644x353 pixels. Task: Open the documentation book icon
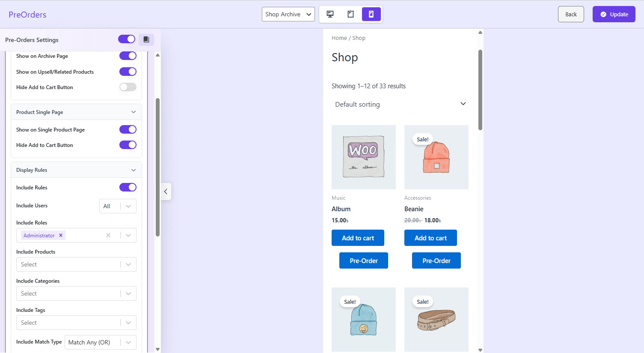tap(146, 39)
